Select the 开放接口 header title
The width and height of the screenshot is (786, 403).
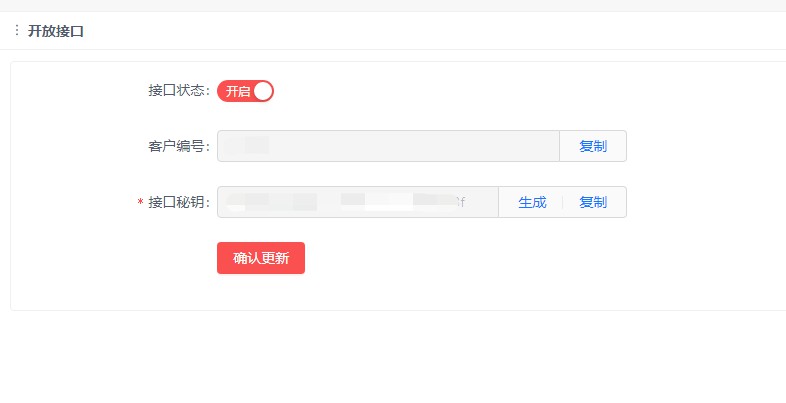click(x=55, y=31)
